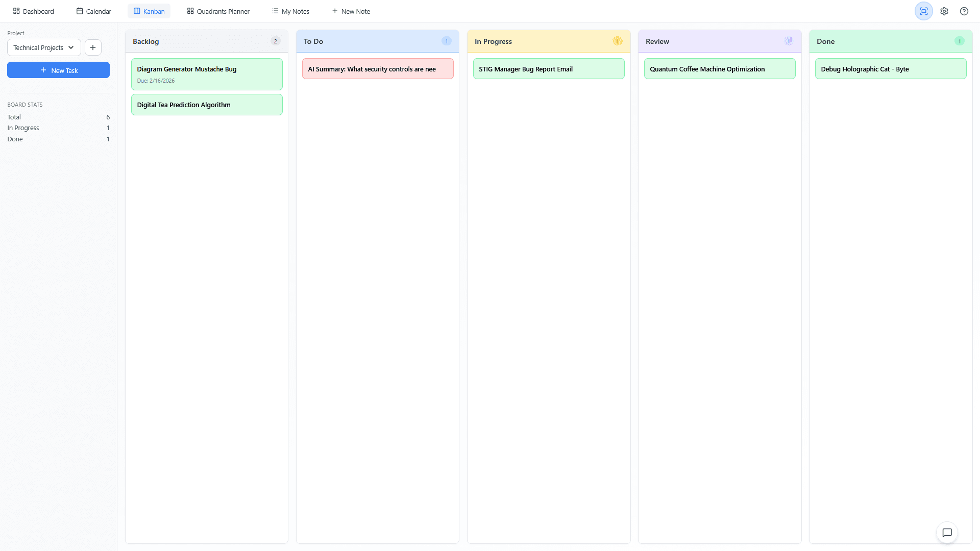Viewport: 980px width, 551px height.
Task: Select the Digital Tea Prediction Algorithm card
Action: [x=206, y=105]
